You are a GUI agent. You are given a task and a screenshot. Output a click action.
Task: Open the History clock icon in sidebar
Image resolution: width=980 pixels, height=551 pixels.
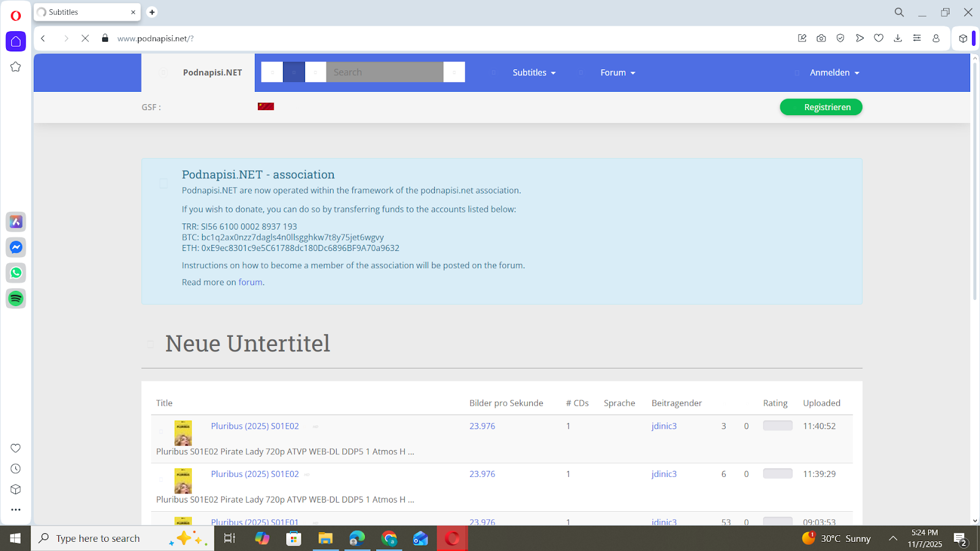[x=16, y=469]
